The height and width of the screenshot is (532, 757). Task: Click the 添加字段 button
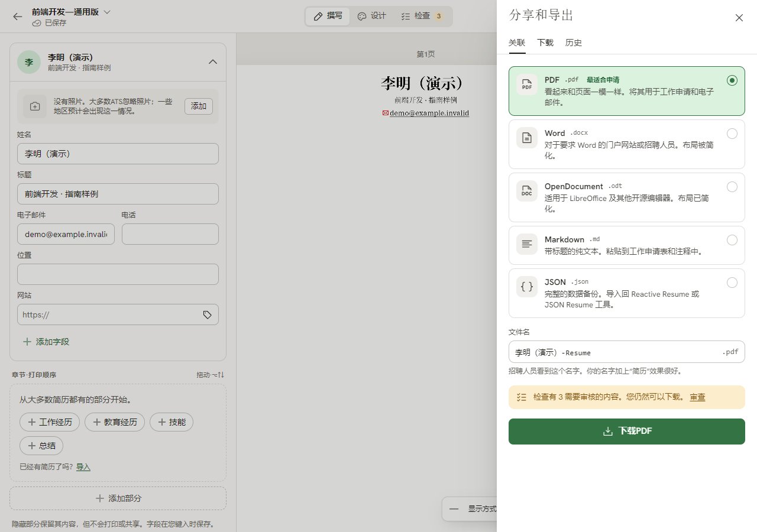click(x=46, y=342)
